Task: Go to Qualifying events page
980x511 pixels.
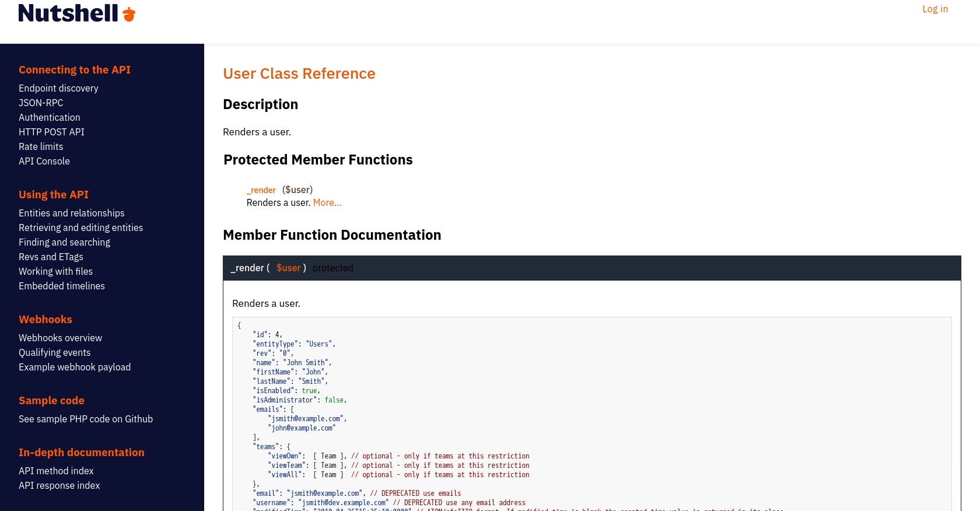Action: [x=54, y=352]
